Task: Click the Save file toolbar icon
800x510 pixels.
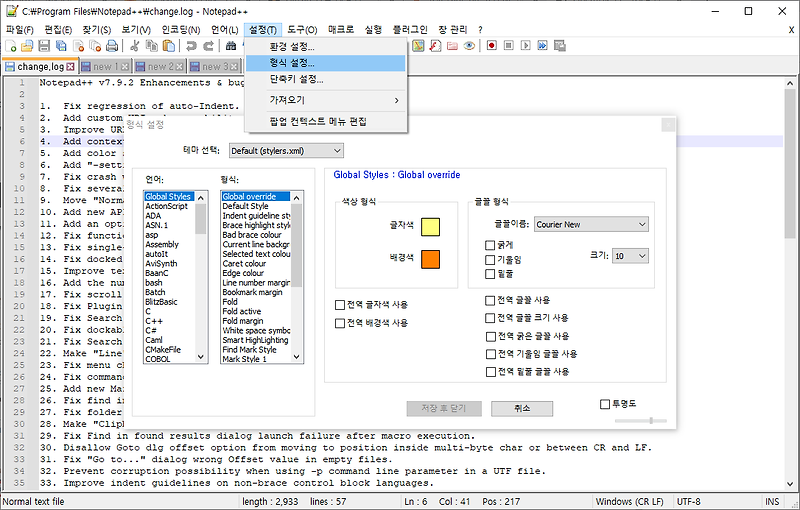Action: point(44,46)
